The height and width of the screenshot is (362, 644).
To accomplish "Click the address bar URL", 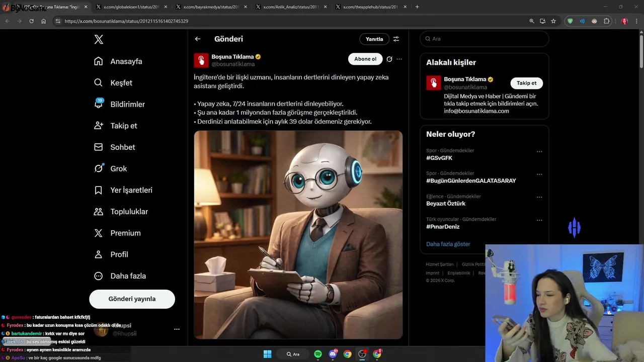I will [126, 21].
